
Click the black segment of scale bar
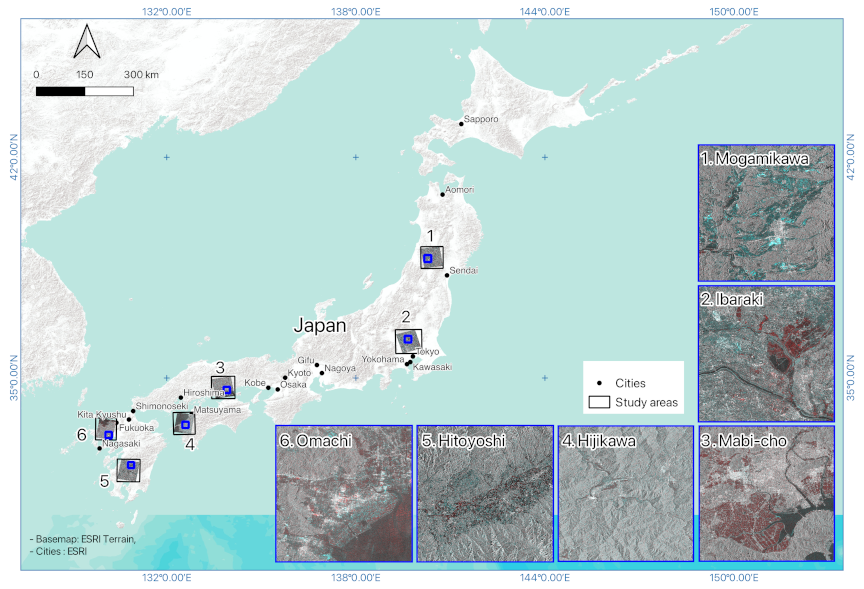(60, 91)
